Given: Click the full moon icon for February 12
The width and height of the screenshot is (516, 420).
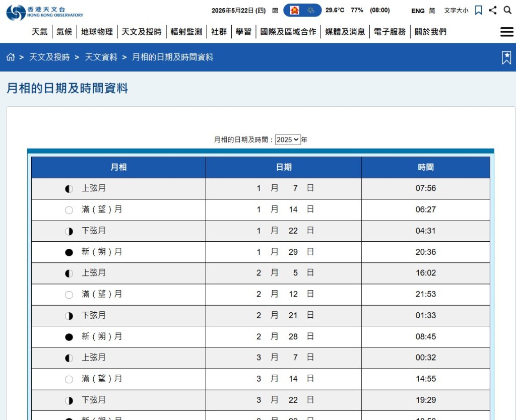Looking at the screenshot, I should pos(69,295).
